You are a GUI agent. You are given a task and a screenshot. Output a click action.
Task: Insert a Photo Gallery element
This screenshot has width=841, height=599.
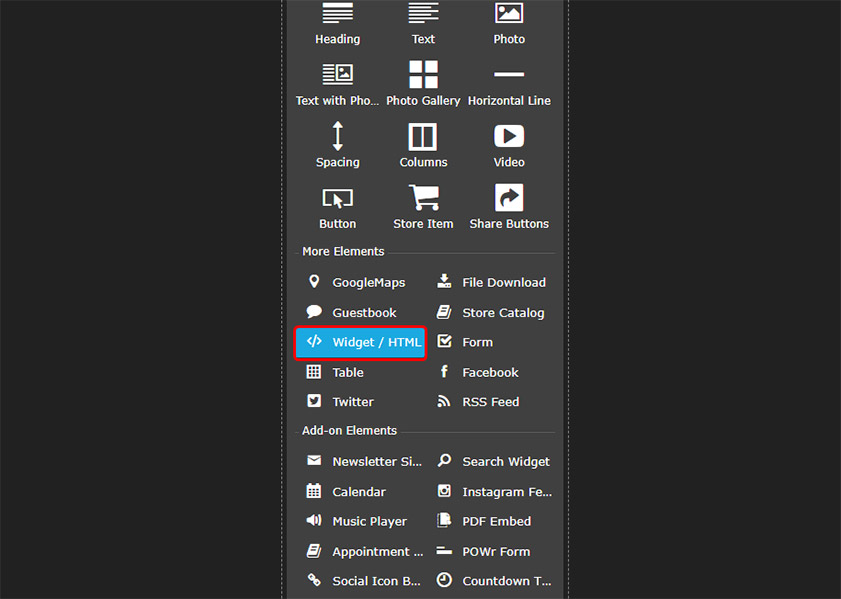423,75
